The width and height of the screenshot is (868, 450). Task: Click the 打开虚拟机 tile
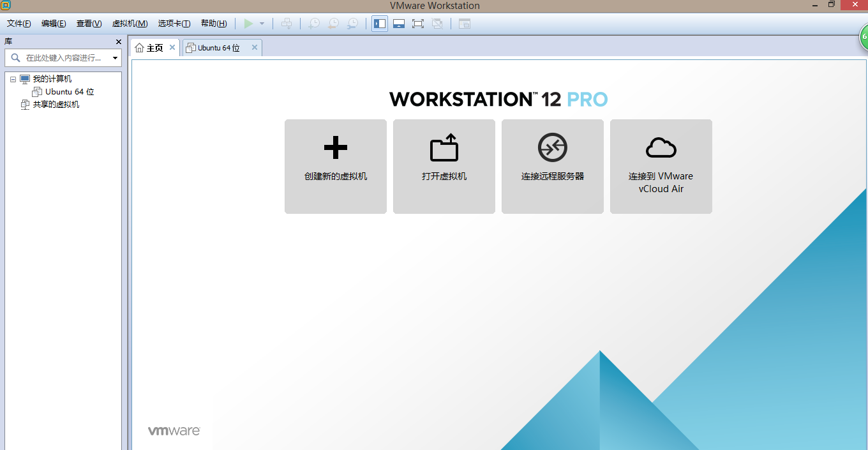[x=444, y=167]
